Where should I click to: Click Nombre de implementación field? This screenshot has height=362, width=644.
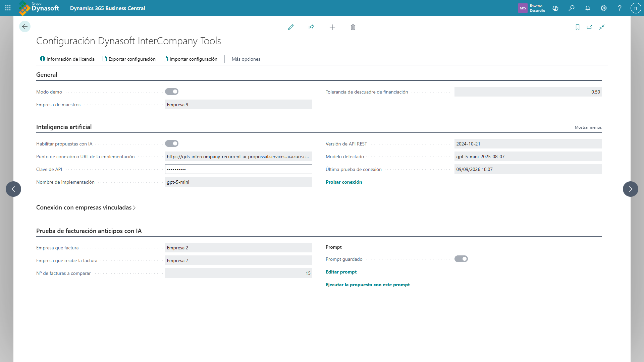click(x=238, y=182)
